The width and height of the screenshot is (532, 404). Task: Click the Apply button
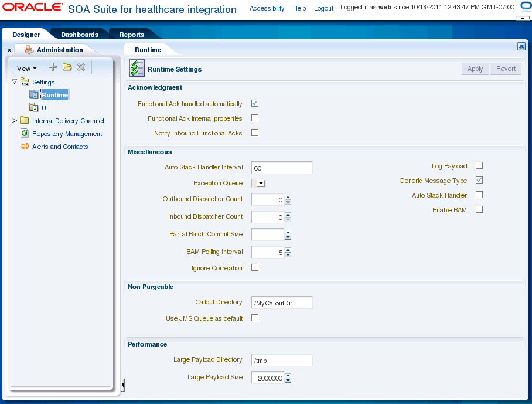click(475, 69)
